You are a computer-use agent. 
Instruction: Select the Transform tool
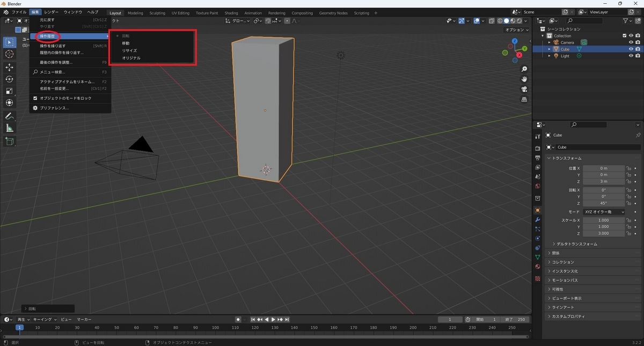pos(10,102)
